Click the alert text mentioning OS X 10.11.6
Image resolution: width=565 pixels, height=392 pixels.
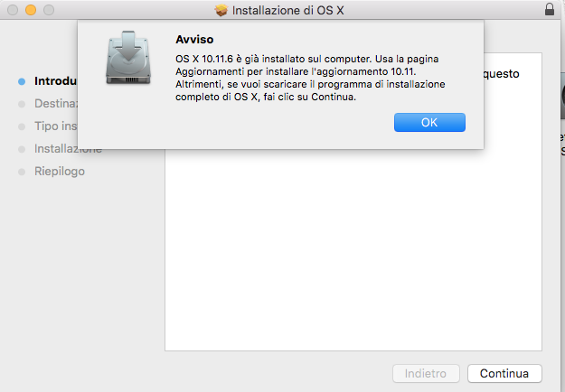[310, 78]
